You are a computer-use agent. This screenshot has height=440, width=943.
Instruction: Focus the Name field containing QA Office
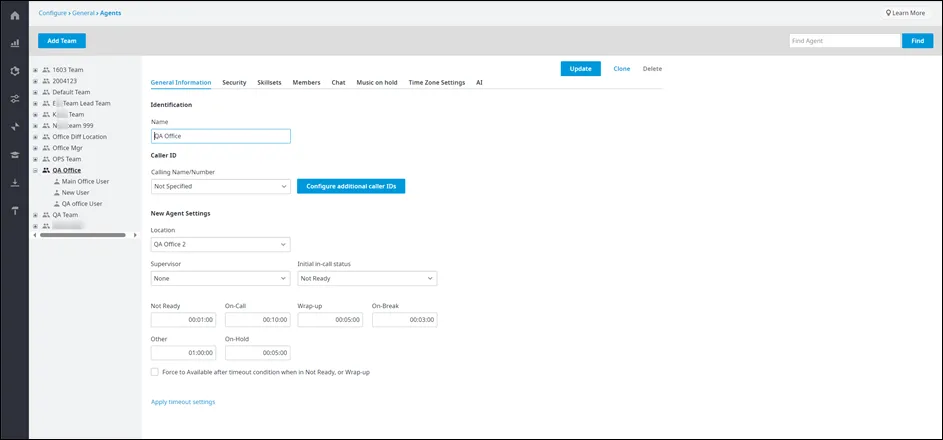(221, 136)
